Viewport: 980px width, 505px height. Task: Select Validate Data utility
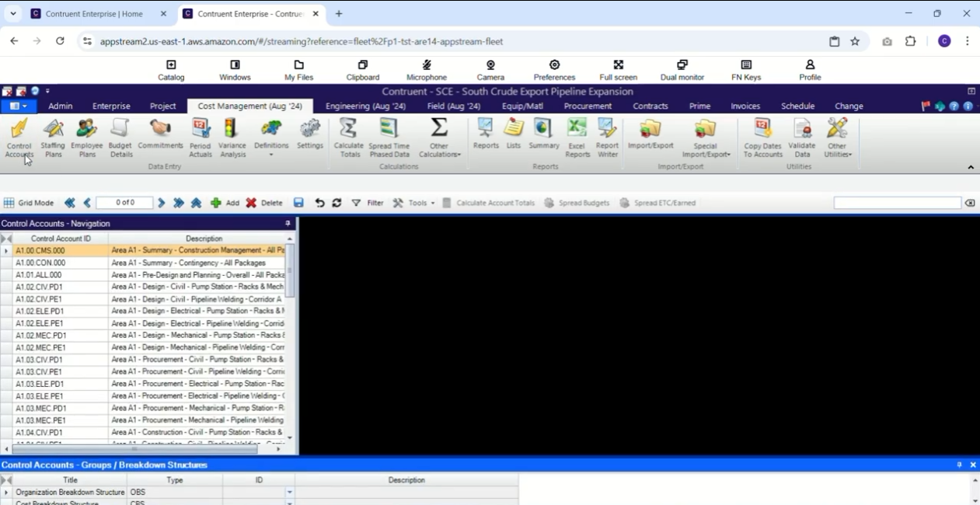801,138
